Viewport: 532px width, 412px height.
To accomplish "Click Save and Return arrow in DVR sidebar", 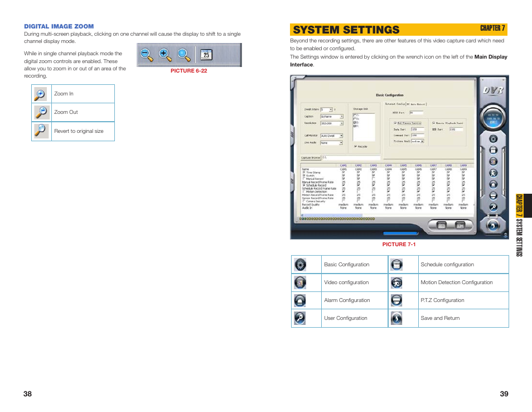I will [493, 225].
